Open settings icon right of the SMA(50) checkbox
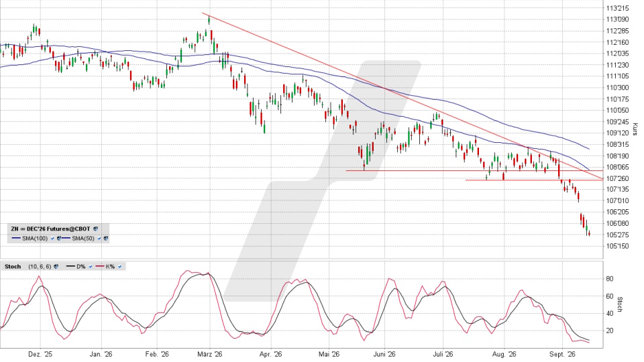Screen dimensions: 644x362 click(106, 239)
